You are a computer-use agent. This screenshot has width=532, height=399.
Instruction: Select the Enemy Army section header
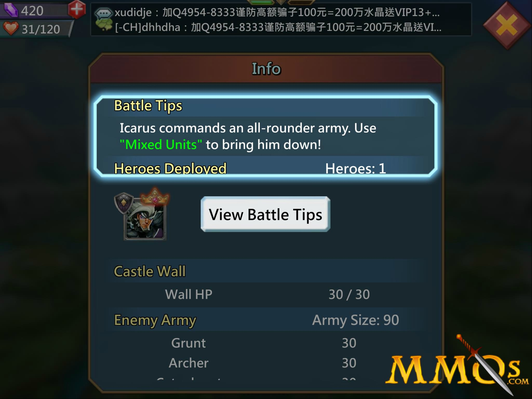[155, 320]
